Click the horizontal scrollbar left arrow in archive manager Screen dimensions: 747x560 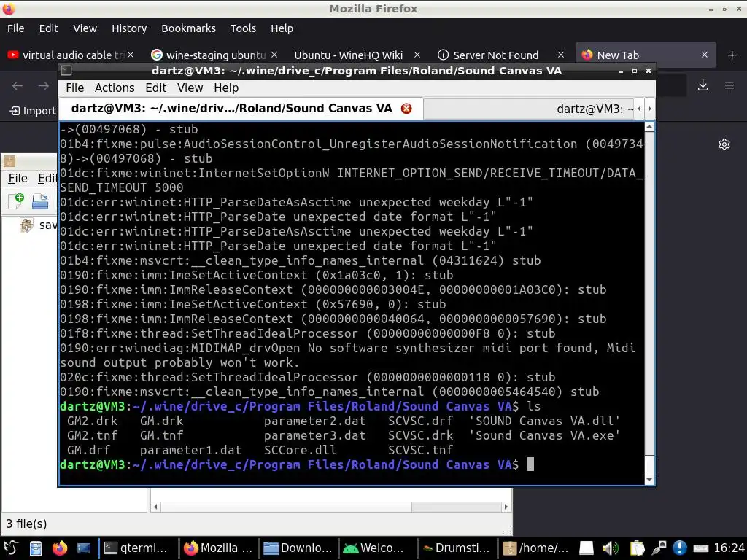[x=155, y=507]
